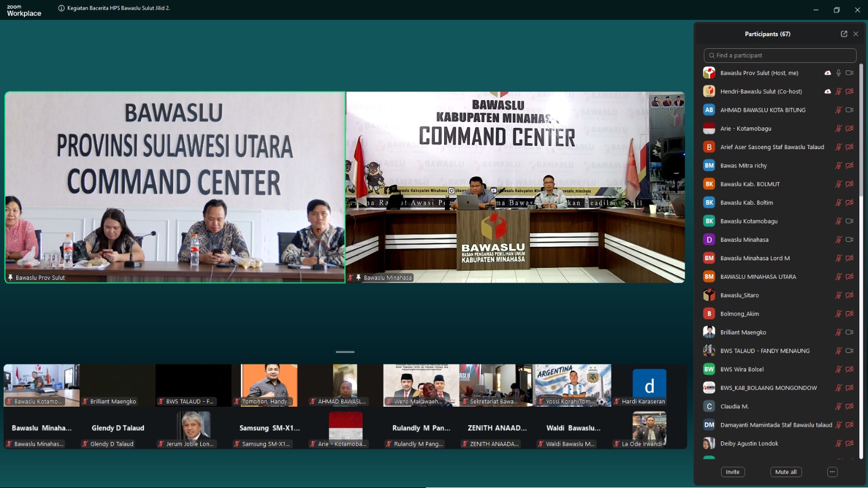This screenshot has width=868, height=488.
Task: Click video-off icon for BAWASLU MINAHASA UTARA
Action: click(850, 277)
